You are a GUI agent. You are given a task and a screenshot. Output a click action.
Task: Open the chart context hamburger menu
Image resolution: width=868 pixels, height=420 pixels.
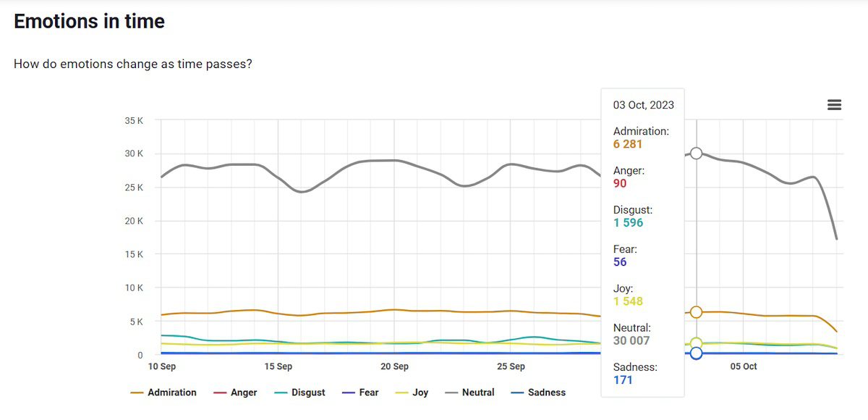click(x=834, y=105)
